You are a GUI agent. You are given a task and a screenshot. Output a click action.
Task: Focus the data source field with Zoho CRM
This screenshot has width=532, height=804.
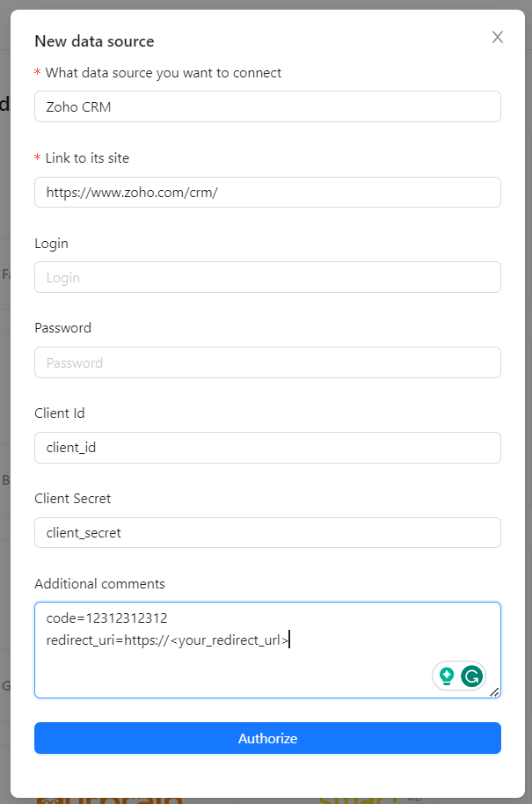267,106
